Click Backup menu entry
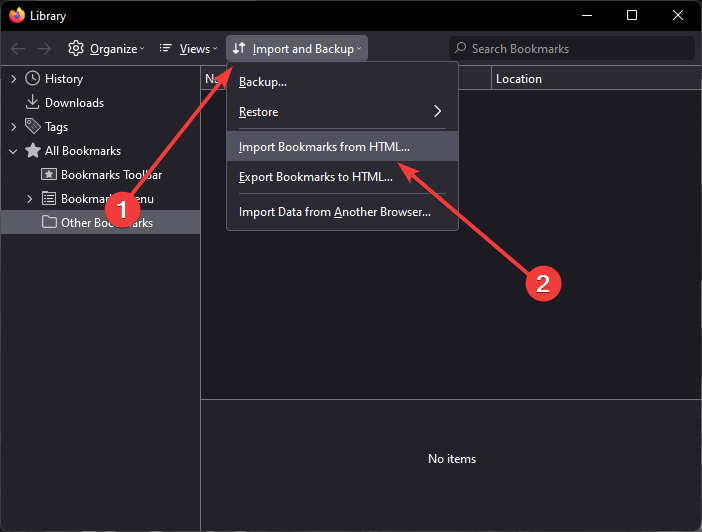This screenshot has width=702, height=532. point(263,81)
